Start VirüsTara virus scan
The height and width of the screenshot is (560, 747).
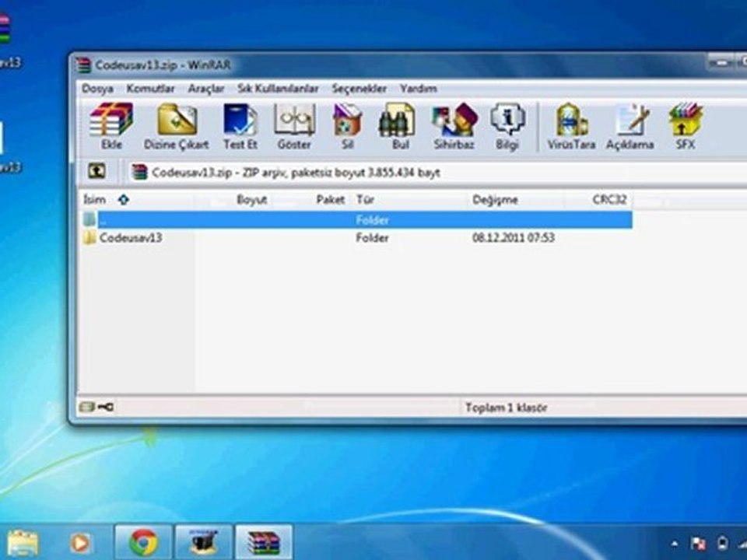pyautogui.click(x=571, y=126)
